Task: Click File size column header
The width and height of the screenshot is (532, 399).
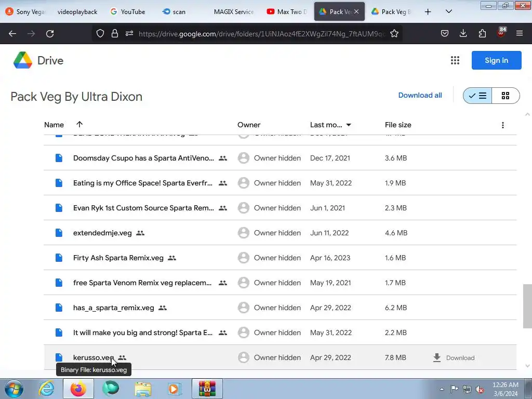Action: click(x=398, y=125)
